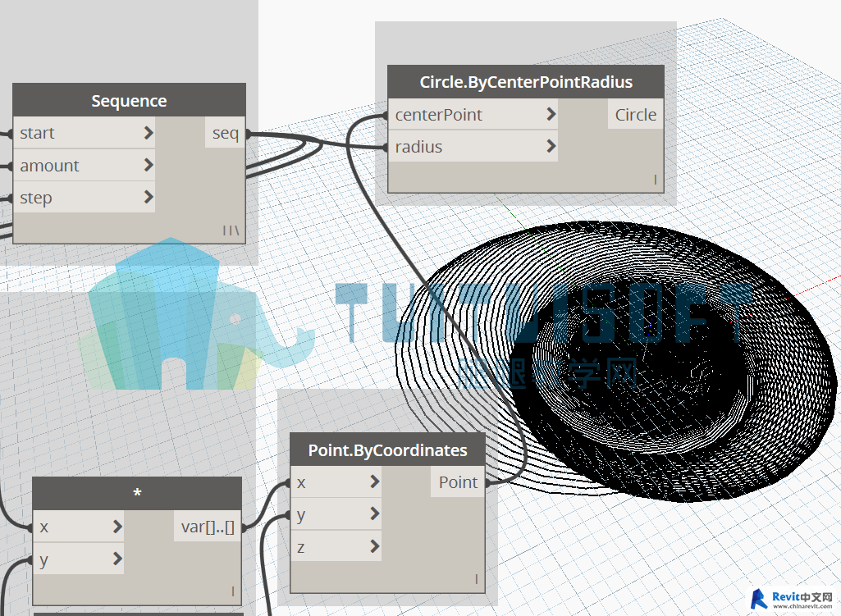The height and width of the screenshot is (616, 841).
Task: Expand the start port chevron on Sequence
Action: point(148,133)
